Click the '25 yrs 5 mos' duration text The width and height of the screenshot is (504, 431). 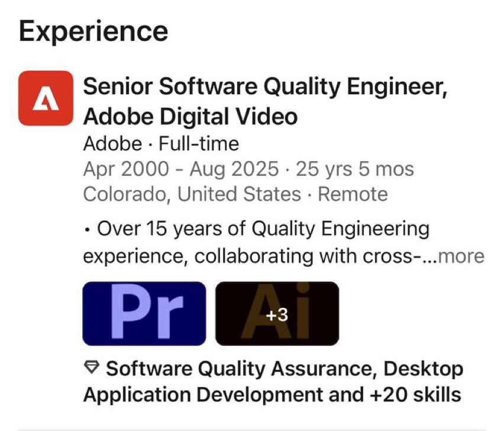click(x=355, y=169)
